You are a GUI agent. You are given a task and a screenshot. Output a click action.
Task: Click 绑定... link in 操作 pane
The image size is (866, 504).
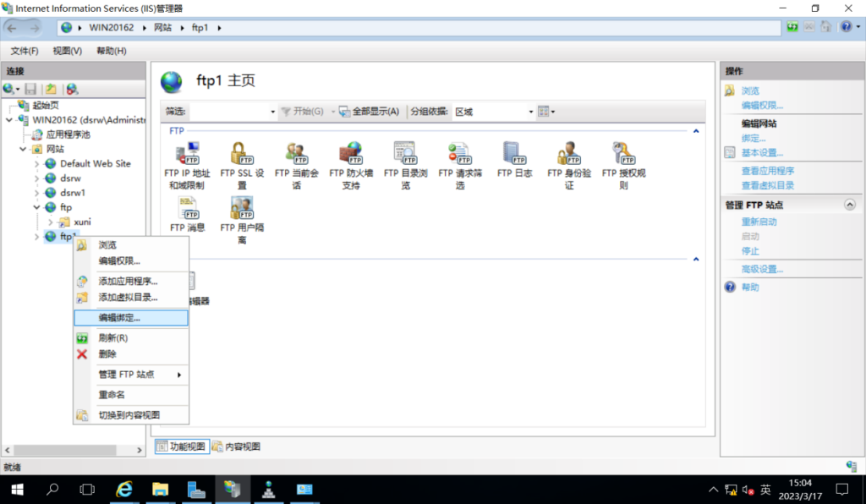(x=754, y=139)
